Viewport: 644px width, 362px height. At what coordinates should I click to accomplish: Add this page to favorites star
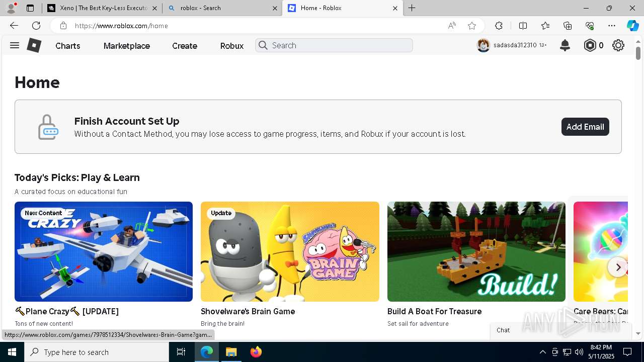click(471, 26)
